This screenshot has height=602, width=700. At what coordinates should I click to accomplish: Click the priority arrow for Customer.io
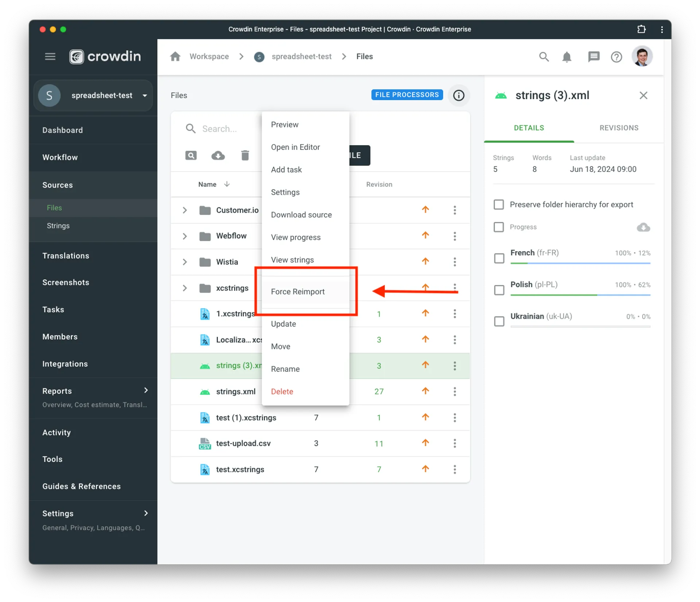coord(425,209)
